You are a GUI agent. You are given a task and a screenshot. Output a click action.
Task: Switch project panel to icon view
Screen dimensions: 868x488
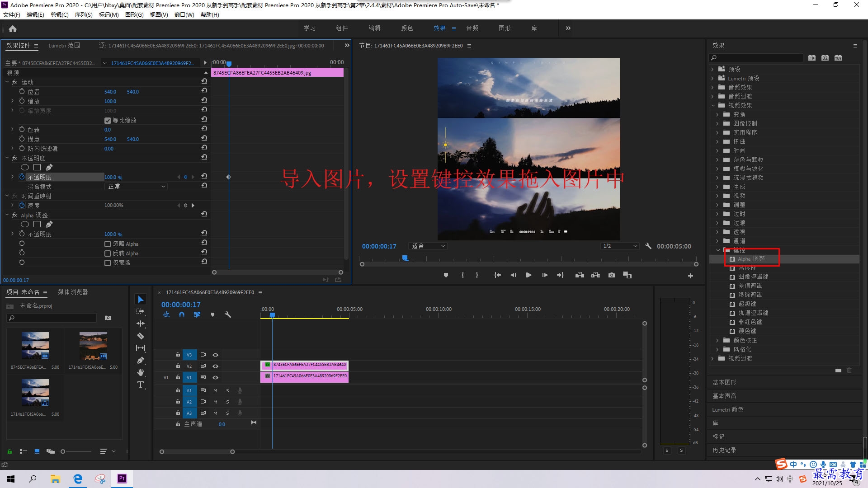[x=37, y=451]
